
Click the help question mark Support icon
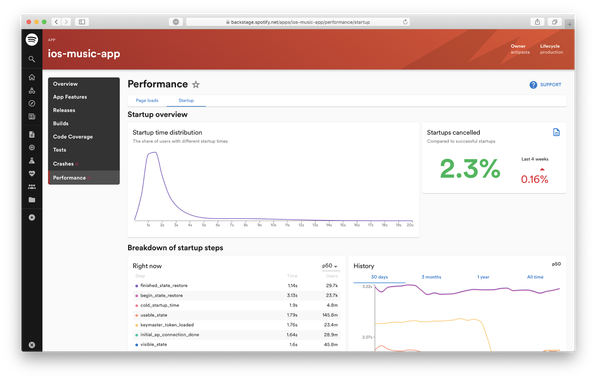[x=533, y=85]
